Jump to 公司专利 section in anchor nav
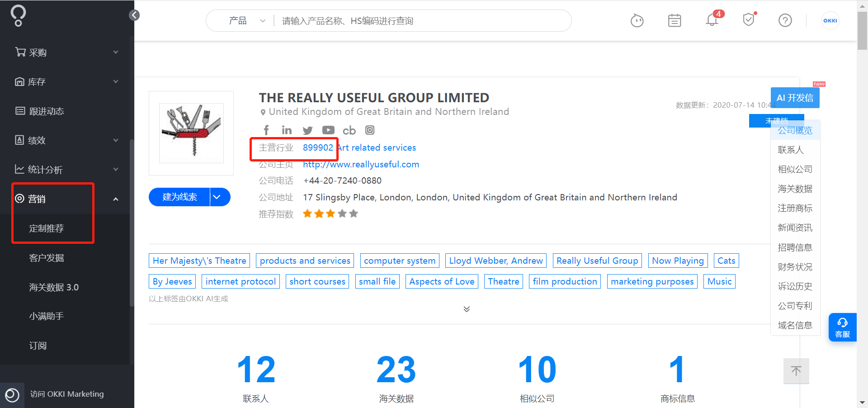 795,306
